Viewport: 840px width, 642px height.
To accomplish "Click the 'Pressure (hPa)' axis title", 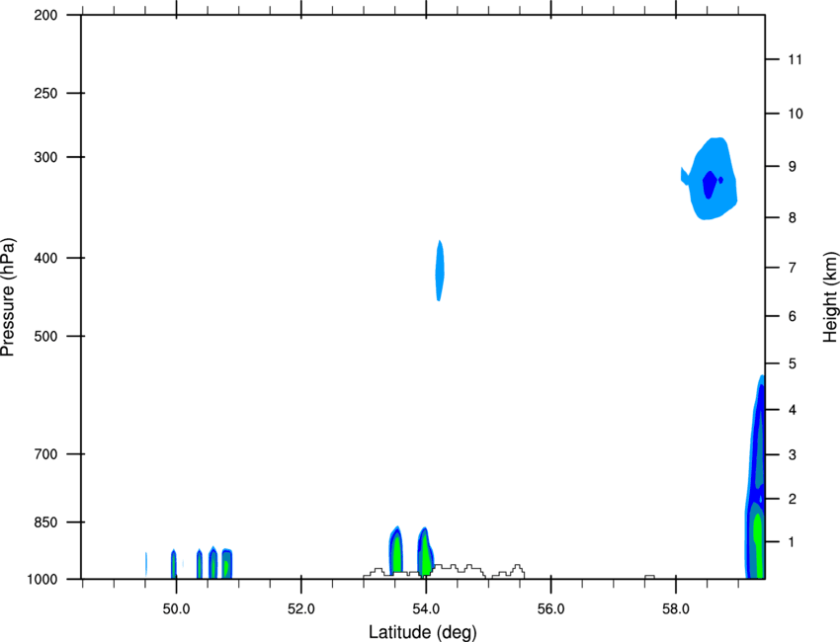I will (8, 297).
